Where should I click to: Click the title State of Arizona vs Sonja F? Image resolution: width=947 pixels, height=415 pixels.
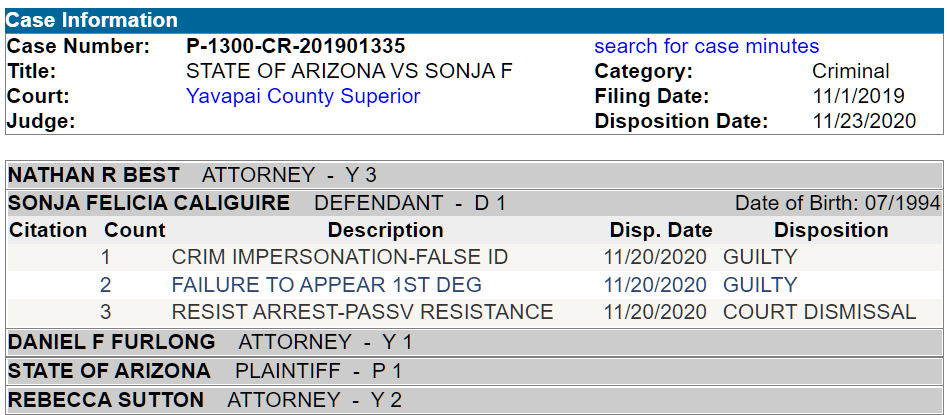coord(349,71)
